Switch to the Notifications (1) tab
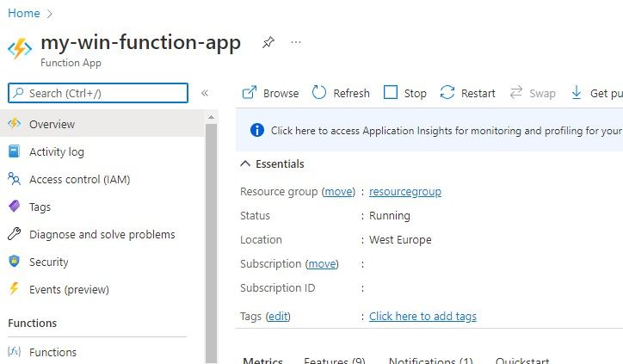 tap(431, 360)
